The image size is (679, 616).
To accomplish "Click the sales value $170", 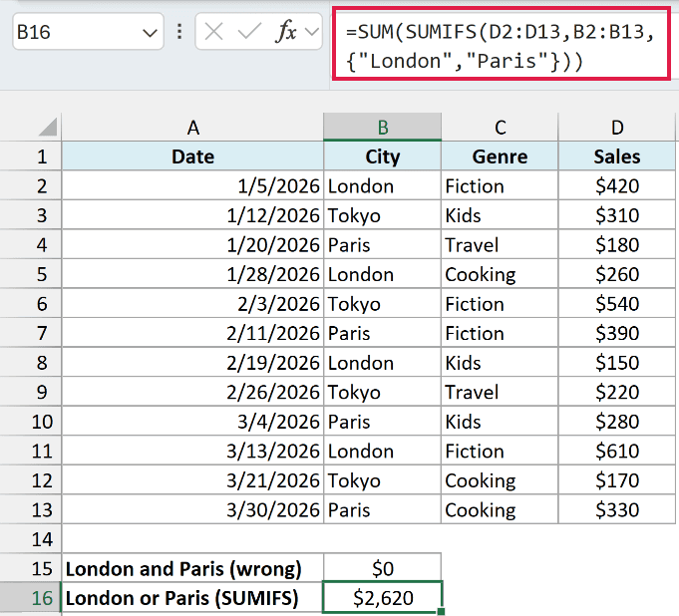I will pos(617,480).
